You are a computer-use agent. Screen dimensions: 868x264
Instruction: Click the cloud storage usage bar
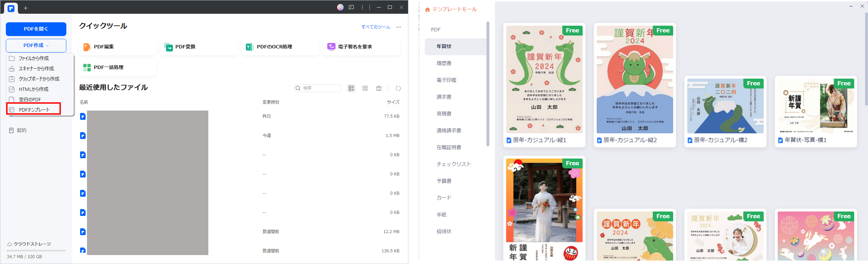pyautogui.click(x=36, y=251)
